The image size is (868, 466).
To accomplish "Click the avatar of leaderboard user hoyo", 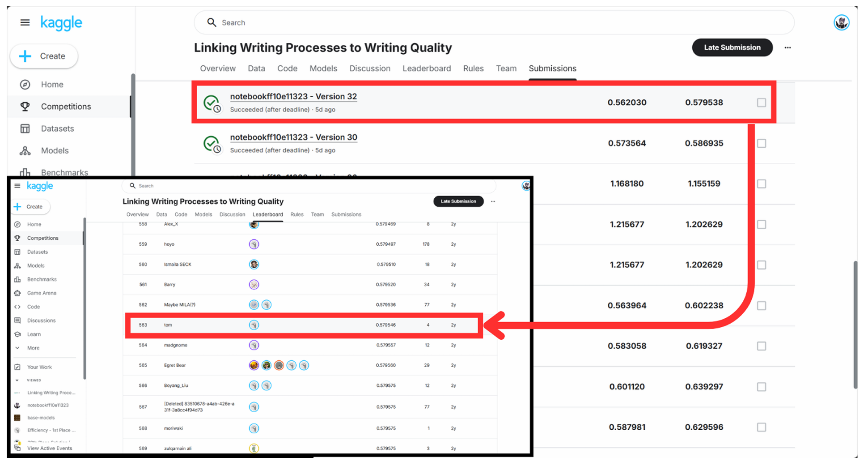I will 254,244.
